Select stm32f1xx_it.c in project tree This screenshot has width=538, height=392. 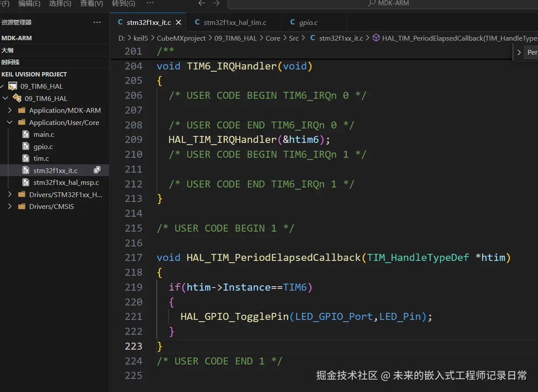(56, 170)
